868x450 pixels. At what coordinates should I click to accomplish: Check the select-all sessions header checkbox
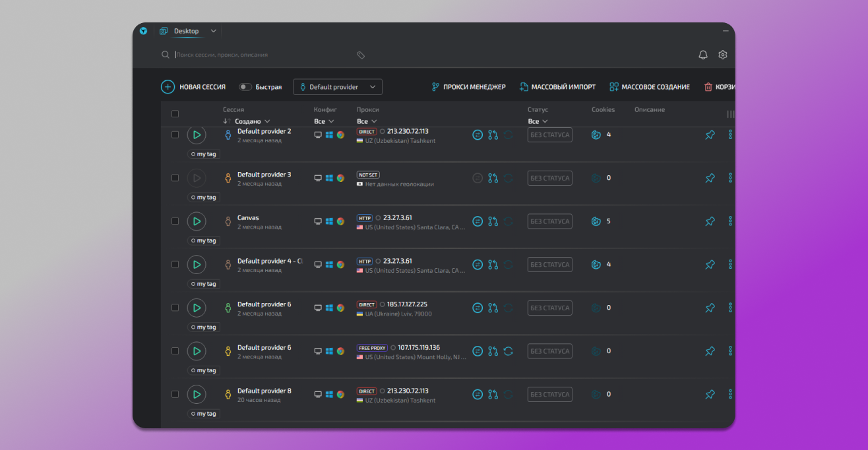click(x=175, y=114)
